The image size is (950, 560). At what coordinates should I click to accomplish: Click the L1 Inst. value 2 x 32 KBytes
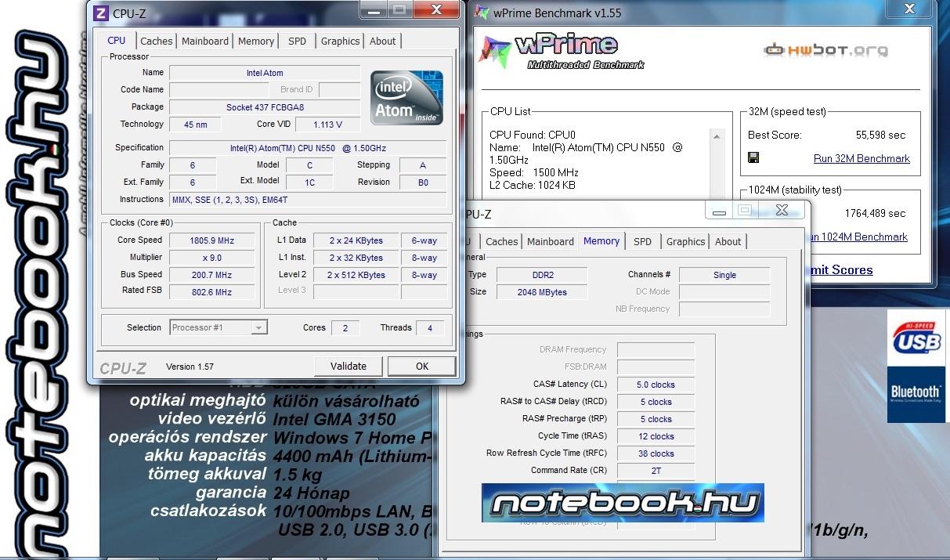[x=356, y=258]
